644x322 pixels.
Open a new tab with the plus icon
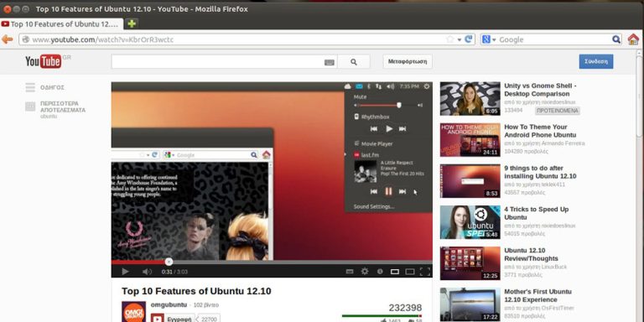click(132, 23)
